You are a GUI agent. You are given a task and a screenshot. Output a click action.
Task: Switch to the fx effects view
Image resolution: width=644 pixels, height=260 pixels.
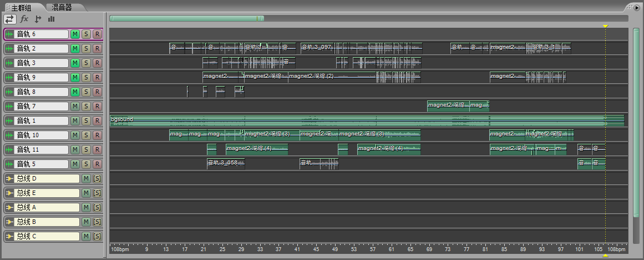[x=24, y=19]
